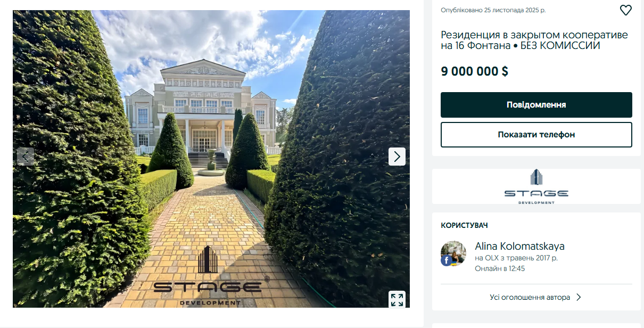644x328 pixels.
Task: Reveal number with Показати телефон button
Action: pos(536,135)
